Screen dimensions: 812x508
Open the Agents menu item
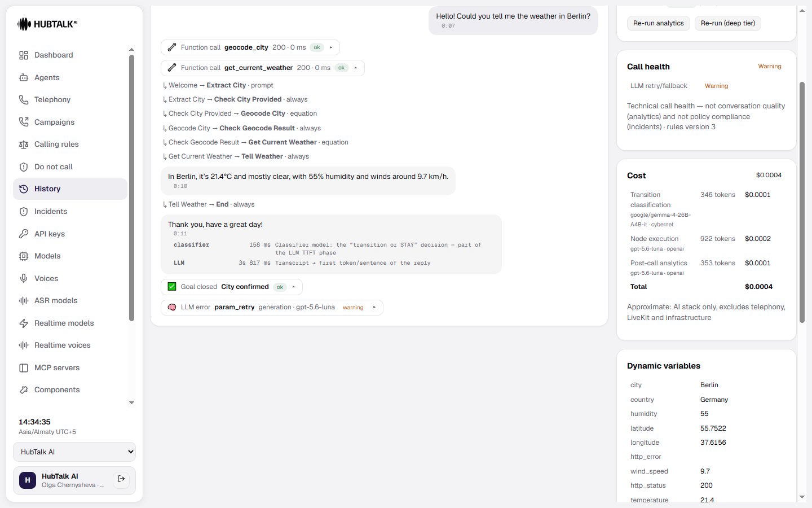click(x=70, y=77)
